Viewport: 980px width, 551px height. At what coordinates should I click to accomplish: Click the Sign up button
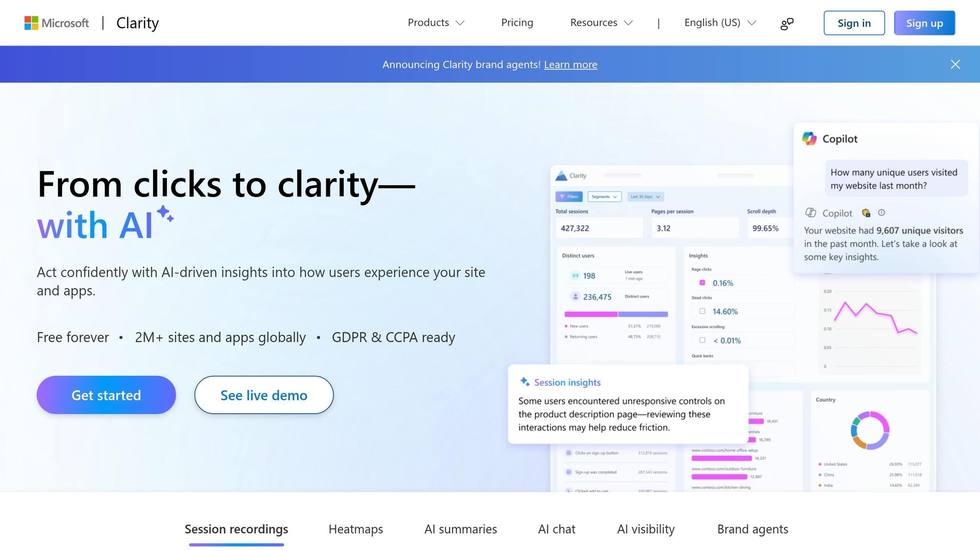[x=924, y=23]
